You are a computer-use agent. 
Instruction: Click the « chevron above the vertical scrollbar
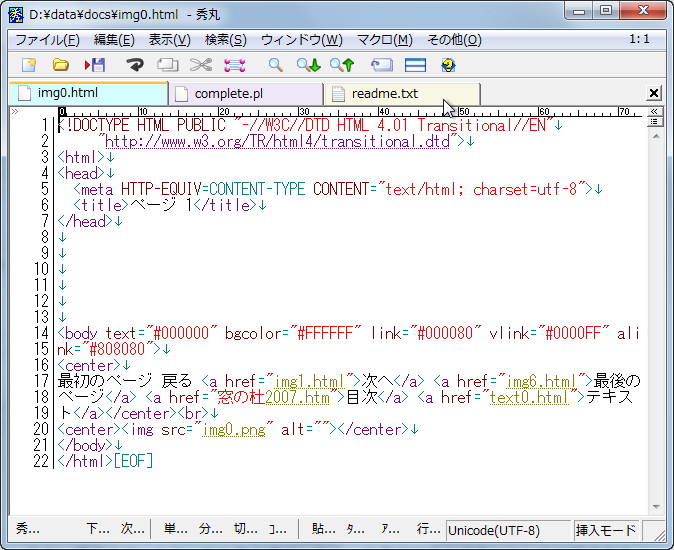[654, 111]
